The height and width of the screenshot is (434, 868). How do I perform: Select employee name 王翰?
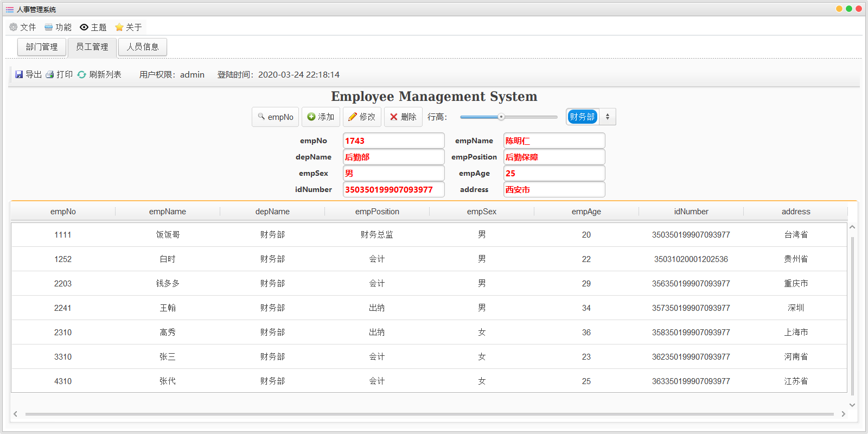[x=168, y=308]
